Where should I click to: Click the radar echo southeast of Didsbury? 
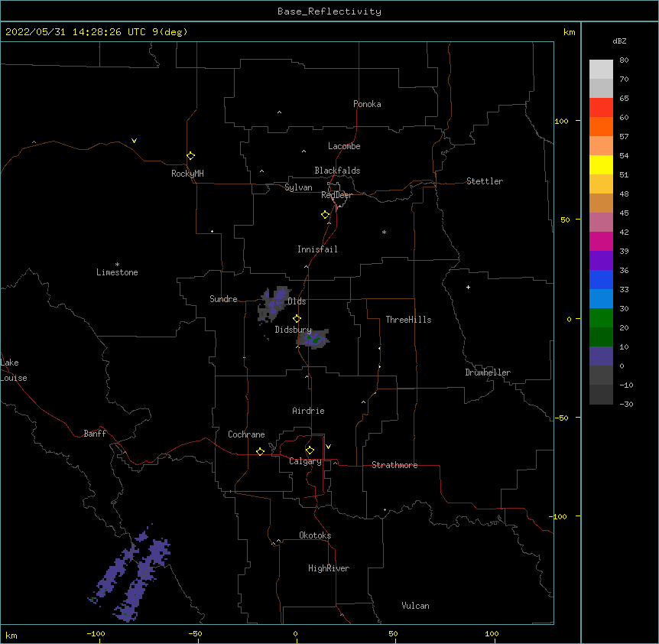[313, 339]
